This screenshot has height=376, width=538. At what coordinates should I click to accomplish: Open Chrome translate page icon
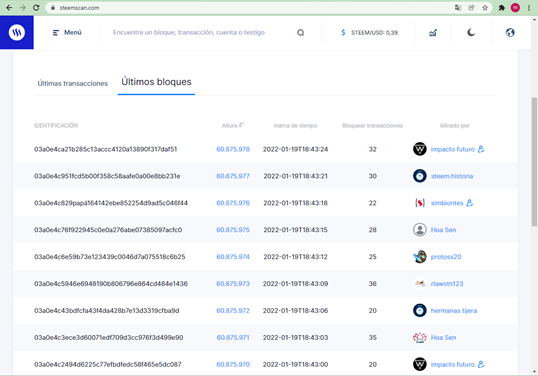[x=458, y=8]
